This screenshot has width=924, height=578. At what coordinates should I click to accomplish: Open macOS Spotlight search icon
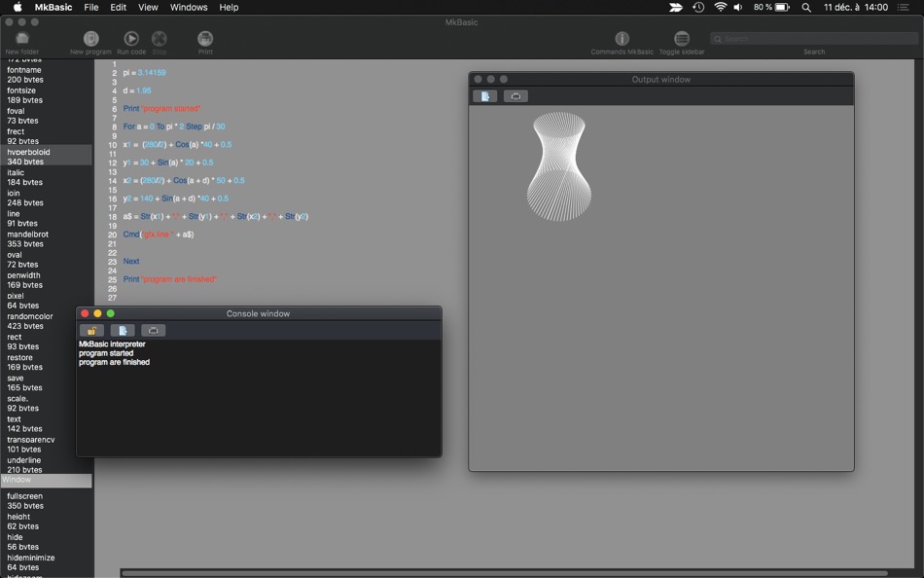click(806, 7)
